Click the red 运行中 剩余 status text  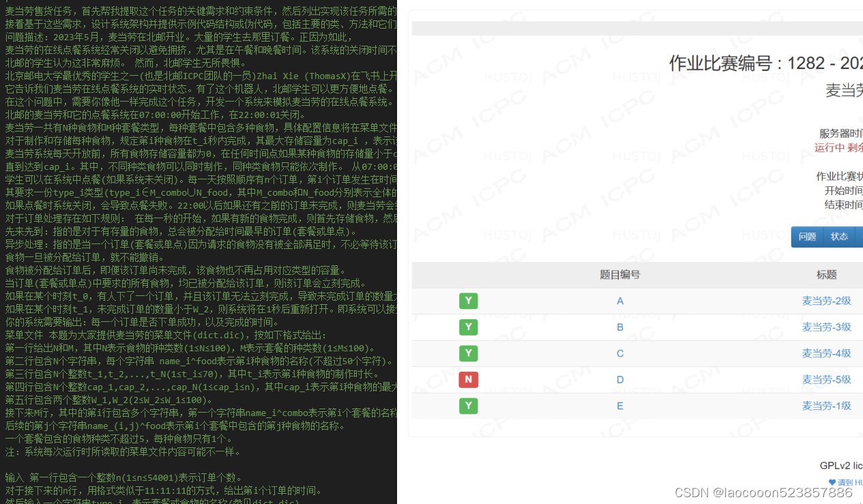click(838, 147)
